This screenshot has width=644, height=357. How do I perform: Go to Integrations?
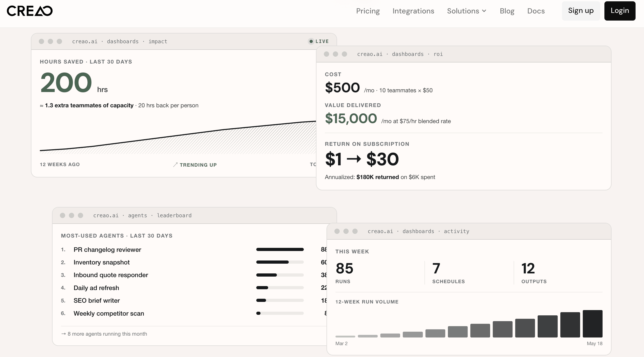pyautogui.click(x=413, y=11)
